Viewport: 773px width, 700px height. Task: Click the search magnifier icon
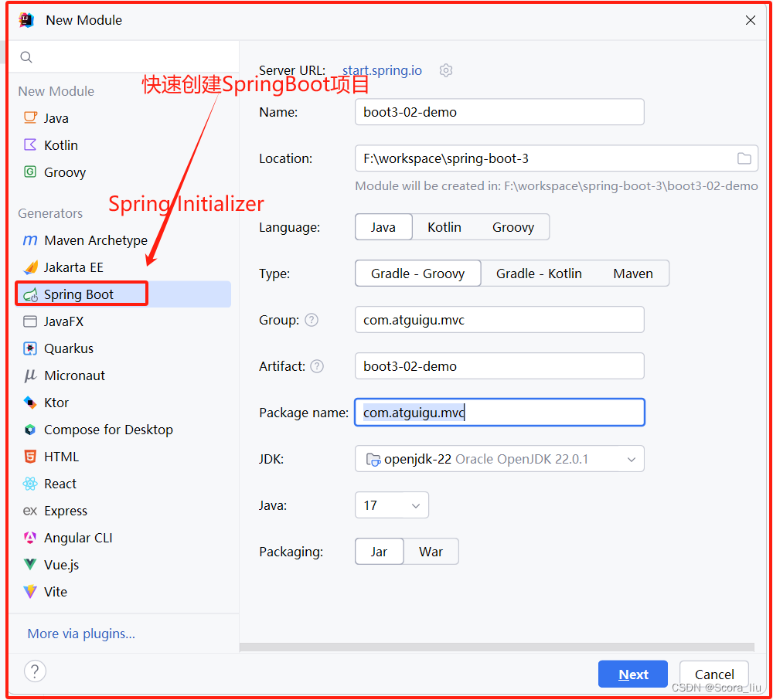pos(26,57)
